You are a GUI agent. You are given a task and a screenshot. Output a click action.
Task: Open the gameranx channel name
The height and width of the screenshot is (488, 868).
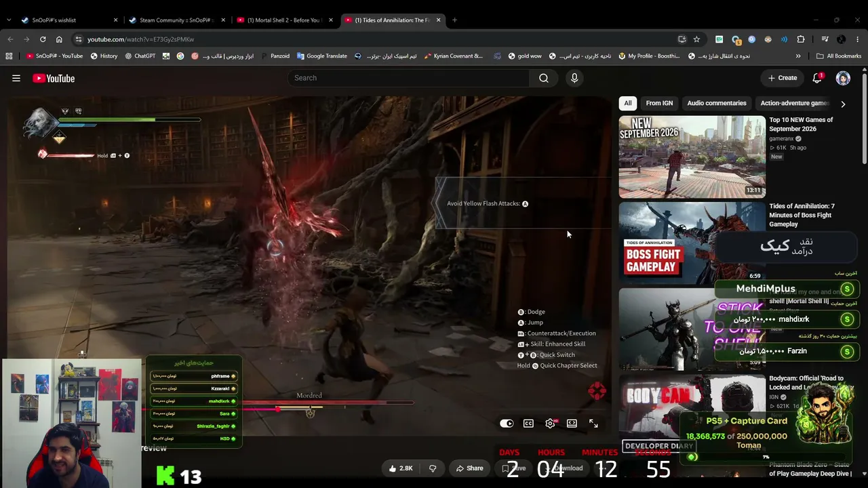click(x=782, y=138)
